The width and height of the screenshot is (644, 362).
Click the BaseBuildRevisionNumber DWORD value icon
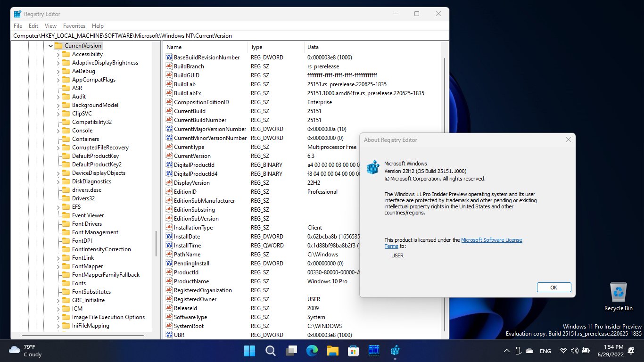tap(169, 58)
